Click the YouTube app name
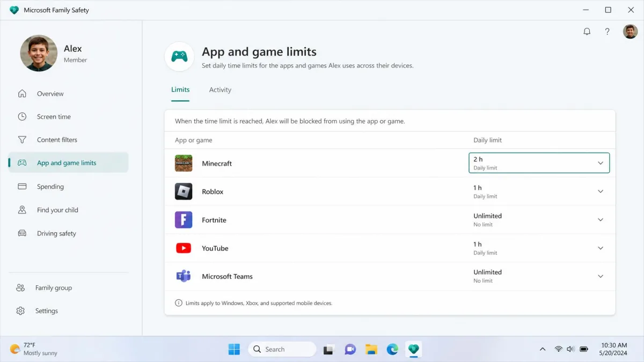 click(215, 248)
